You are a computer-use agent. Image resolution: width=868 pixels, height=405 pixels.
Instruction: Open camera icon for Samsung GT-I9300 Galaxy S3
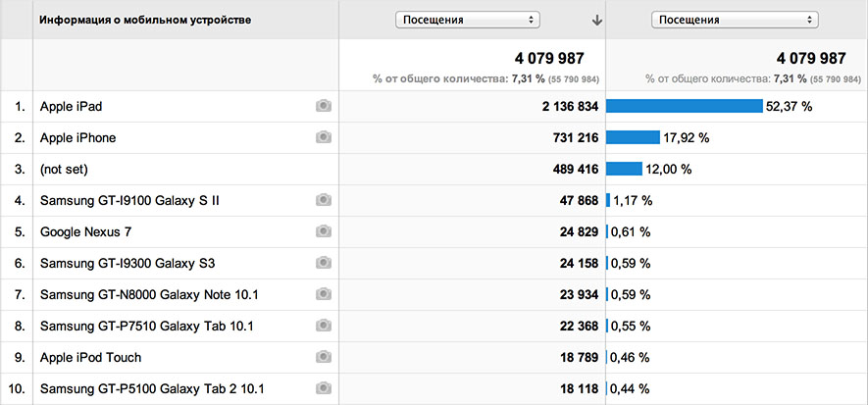click(x=324, y=264)
